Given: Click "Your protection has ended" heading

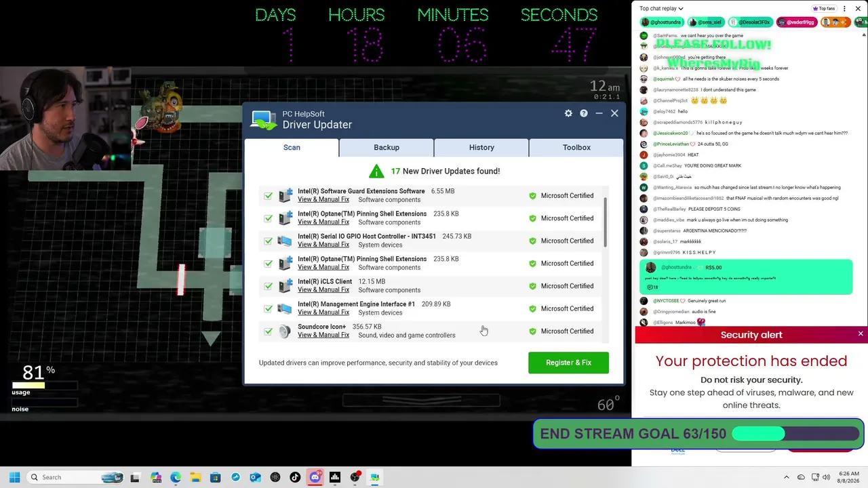Looking at the screenshot, I should pyautogui.click(x=751, y=361).
